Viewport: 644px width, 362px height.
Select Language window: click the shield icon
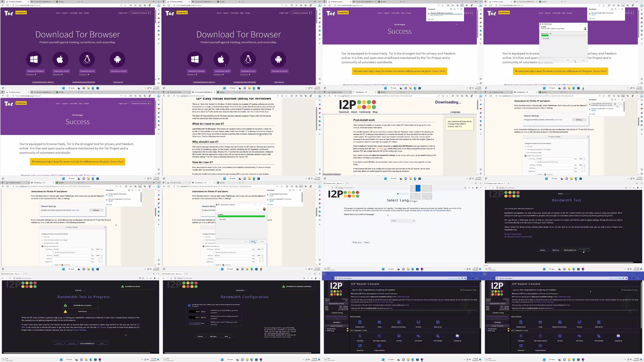pos(469,188)
